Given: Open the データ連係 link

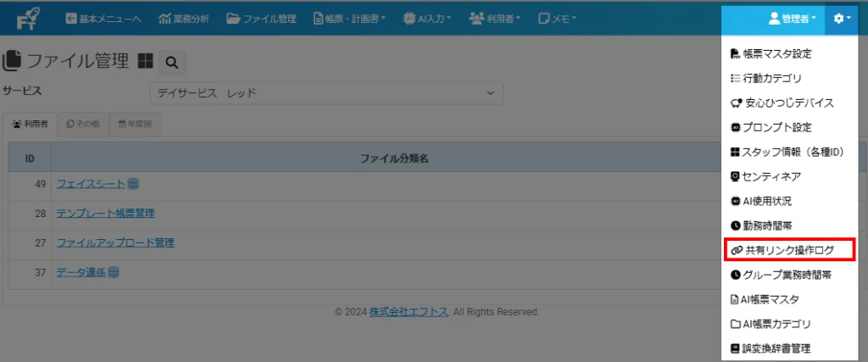Looking at the screenshot, I should 81,272.
